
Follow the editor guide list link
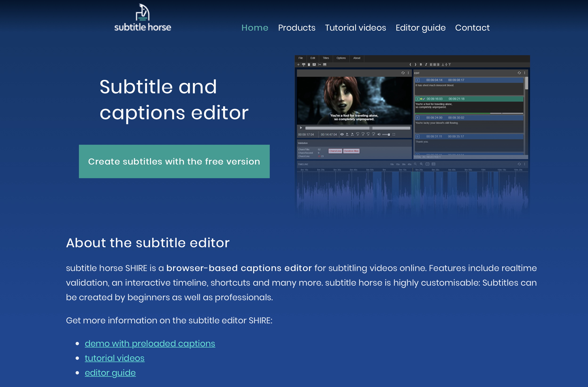pos(110,373)
